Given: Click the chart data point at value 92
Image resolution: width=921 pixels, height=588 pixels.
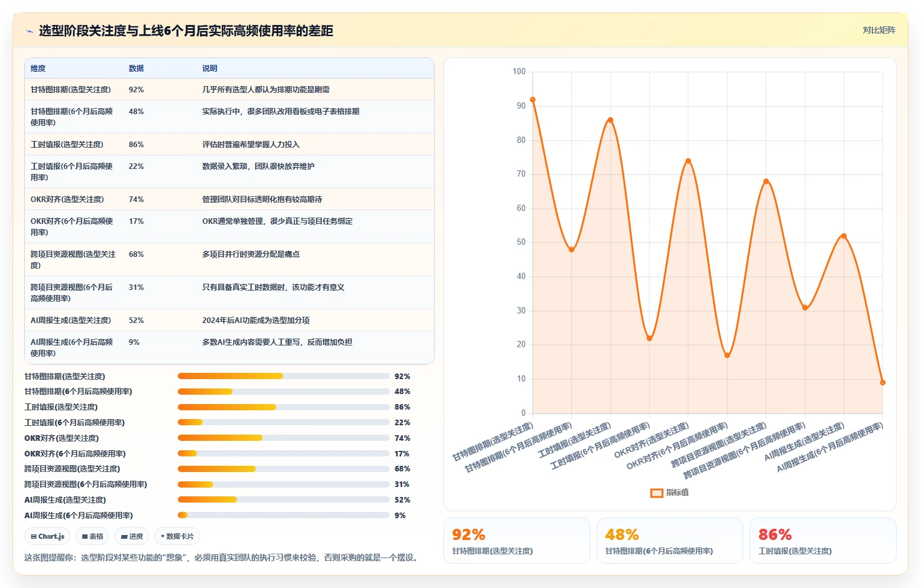Looking at the screenshot, I should click(x=533, y=100).
